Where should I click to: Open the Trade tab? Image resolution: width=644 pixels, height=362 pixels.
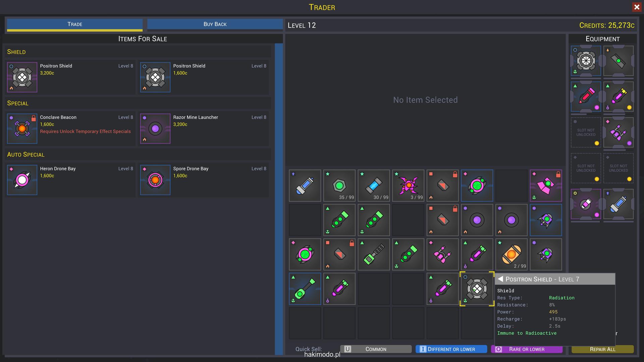[x=75, y=24]
